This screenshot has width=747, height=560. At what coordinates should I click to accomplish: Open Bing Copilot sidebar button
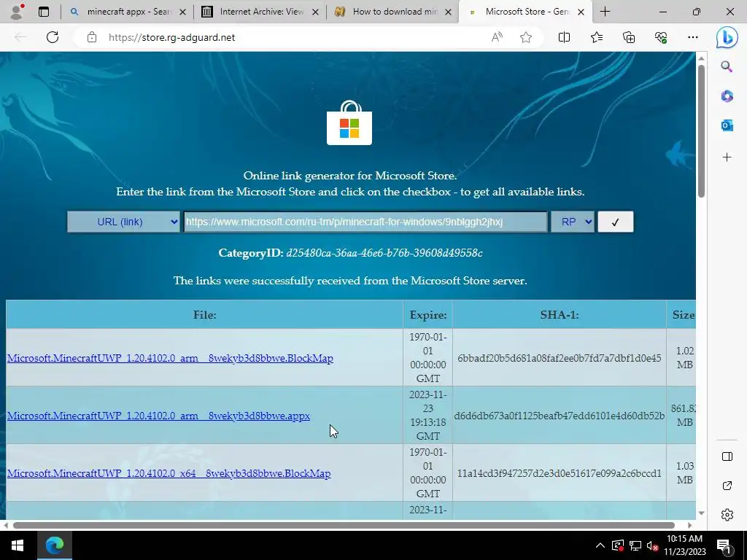(x=727, y=37)
